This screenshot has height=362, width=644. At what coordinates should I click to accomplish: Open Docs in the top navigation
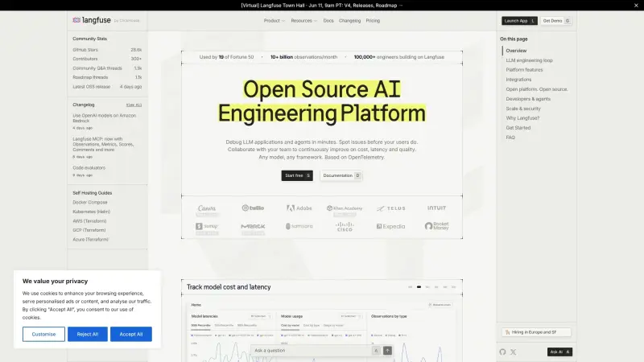[328, 21]
